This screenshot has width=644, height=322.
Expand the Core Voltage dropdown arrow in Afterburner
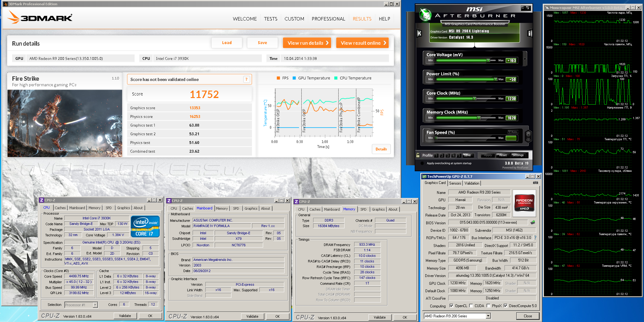coord(525,59)
